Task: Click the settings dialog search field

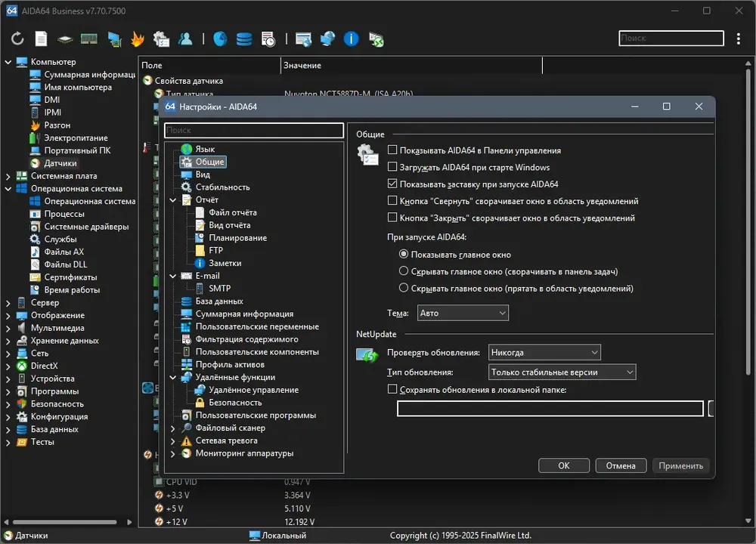Action: tap(254, 131)
